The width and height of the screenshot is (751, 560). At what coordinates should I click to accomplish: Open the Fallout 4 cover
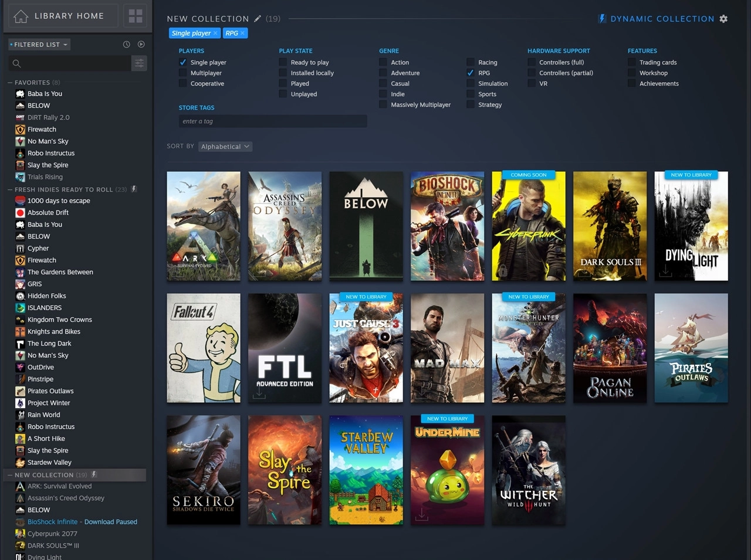click(x=204, y=348)
